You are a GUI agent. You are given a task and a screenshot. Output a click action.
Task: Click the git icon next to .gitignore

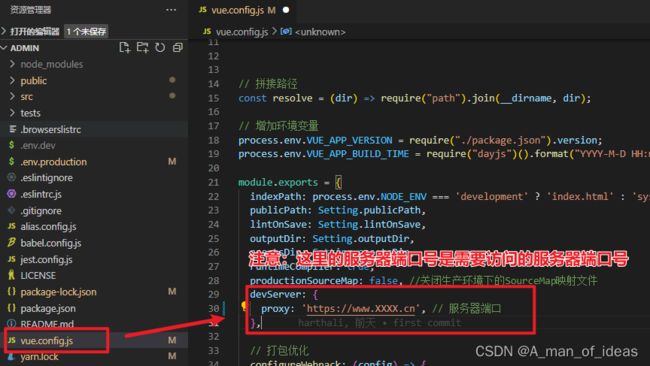pyautogui.click(x=12, y=210)
